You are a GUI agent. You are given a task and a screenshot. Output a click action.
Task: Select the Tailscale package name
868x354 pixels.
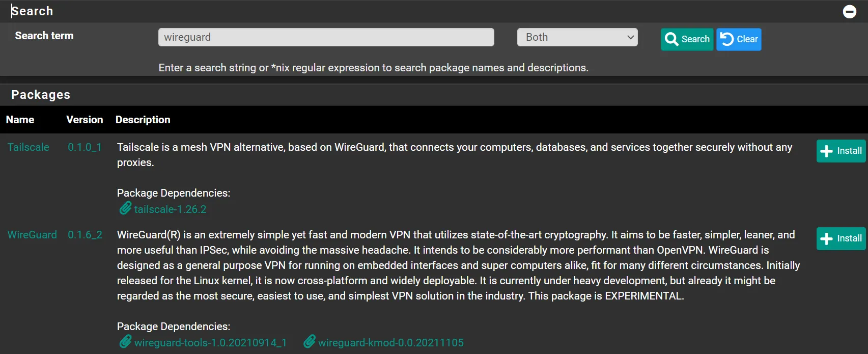point(28,147)
